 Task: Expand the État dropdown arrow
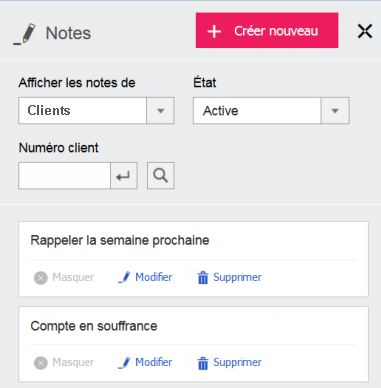coord(335,111)
